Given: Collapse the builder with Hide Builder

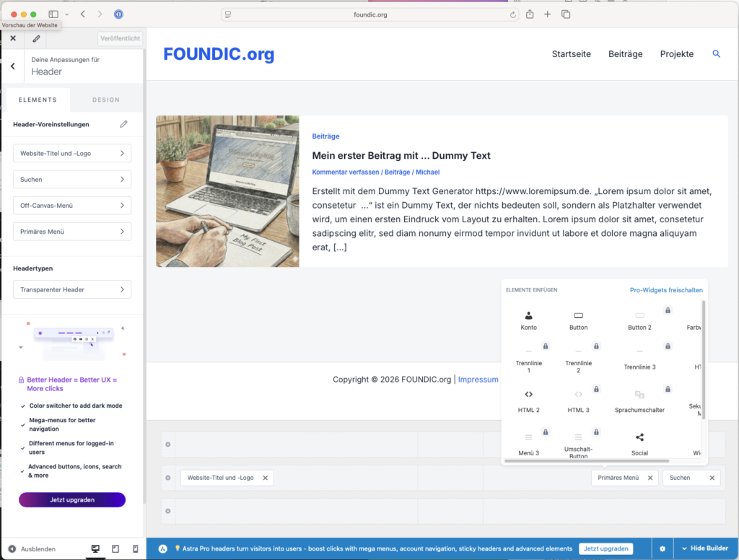Looking at the screenshot, I should click(x=705, y=549).
